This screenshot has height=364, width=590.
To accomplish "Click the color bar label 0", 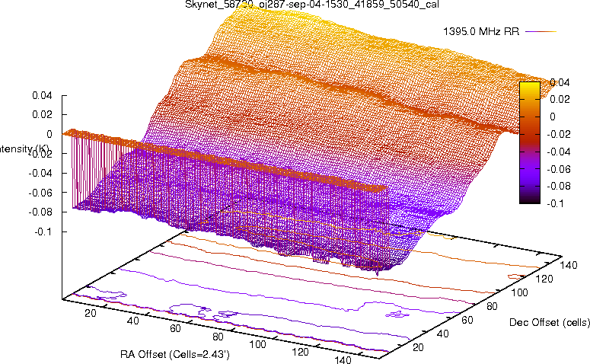I will click(x=553, y=117).
